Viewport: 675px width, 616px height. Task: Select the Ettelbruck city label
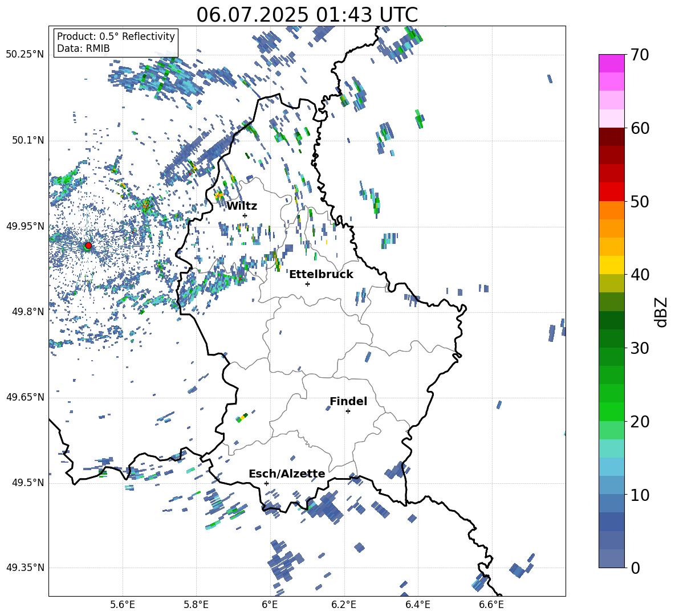click(x=321, y=275)
